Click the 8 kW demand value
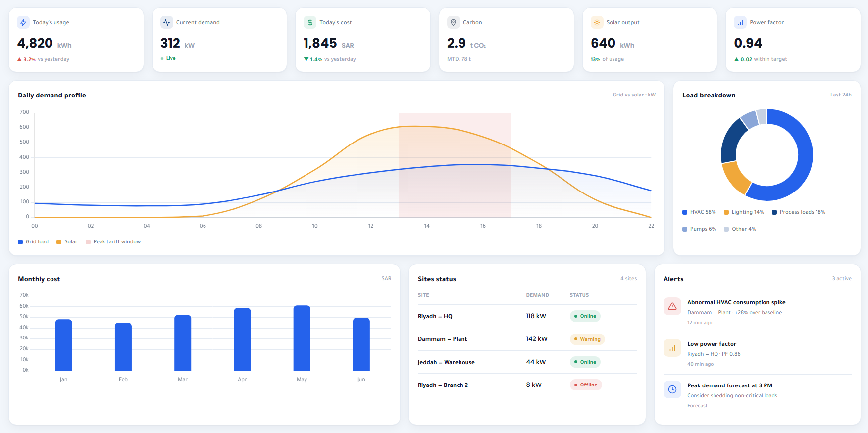Image resolution: width=868 pixels, height=433 pixels. [534, 385]
